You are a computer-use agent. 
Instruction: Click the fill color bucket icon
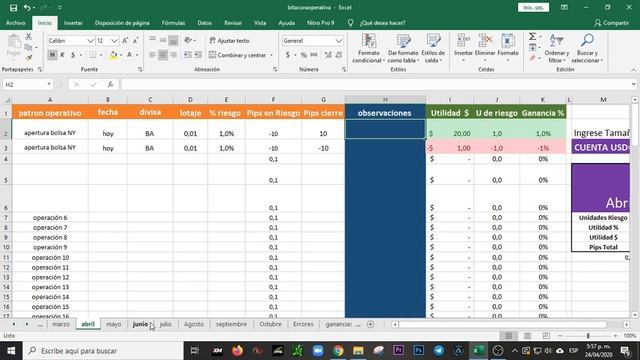click(x=113, y=55)
